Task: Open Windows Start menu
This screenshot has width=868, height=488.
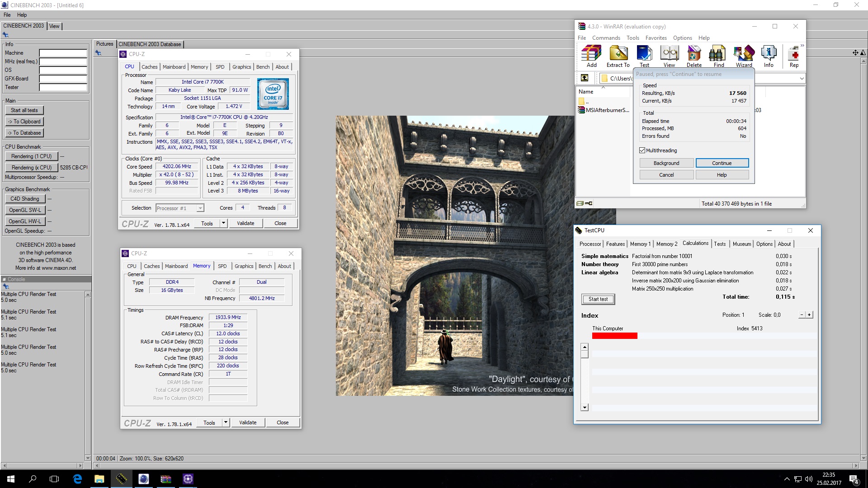Action: [x=11, y=479]
